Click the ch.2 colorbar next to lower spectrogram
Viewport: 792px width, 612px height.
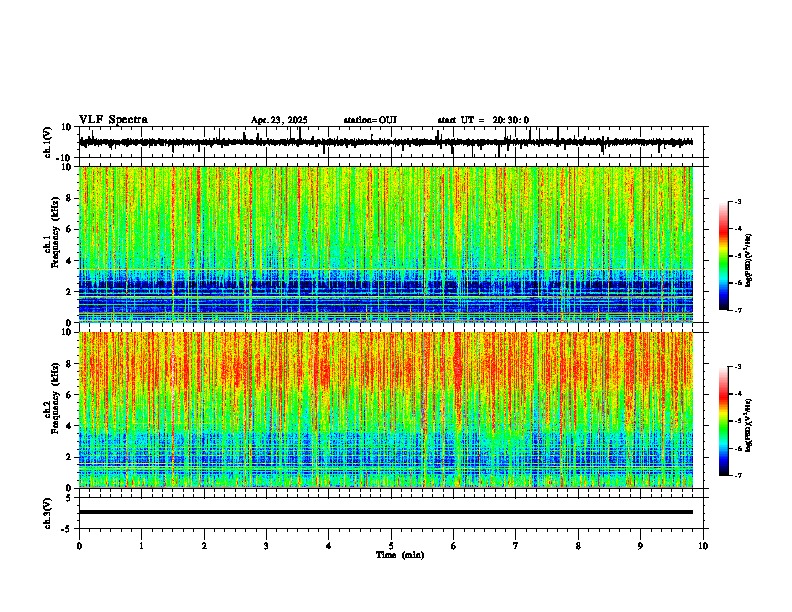pyautogui.click(x=723, y=421)
